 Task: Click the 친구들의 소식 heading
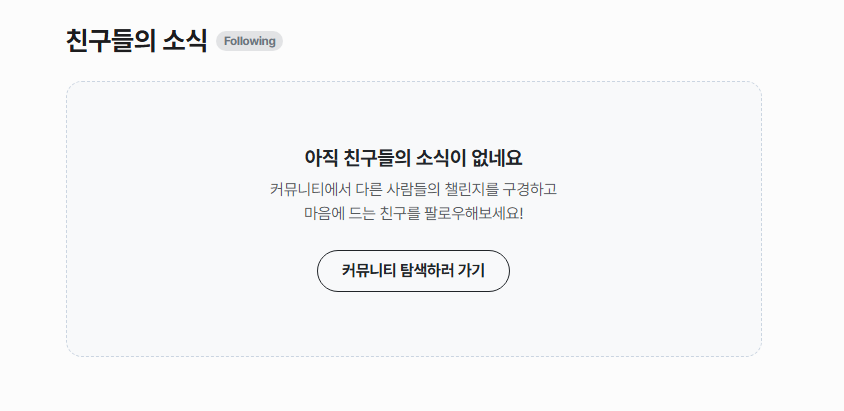(136, 41)
